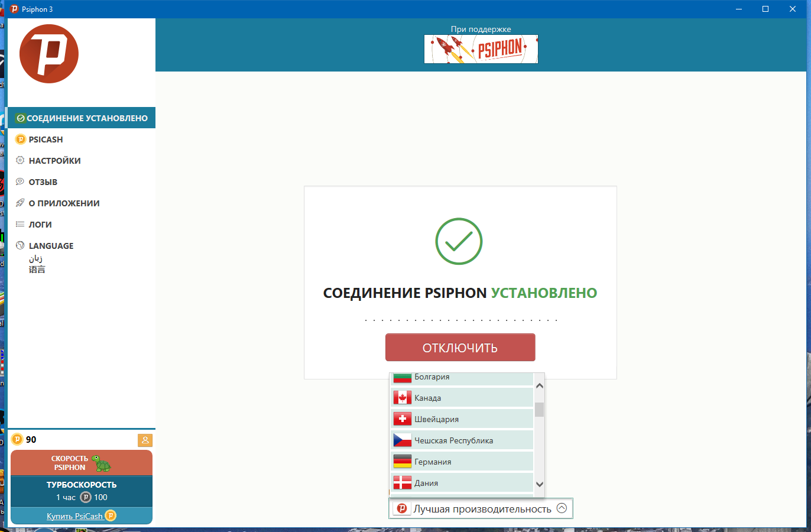Select Канада from the server list
The width and height of the screenshot is (811, 532).
[462, 398]
